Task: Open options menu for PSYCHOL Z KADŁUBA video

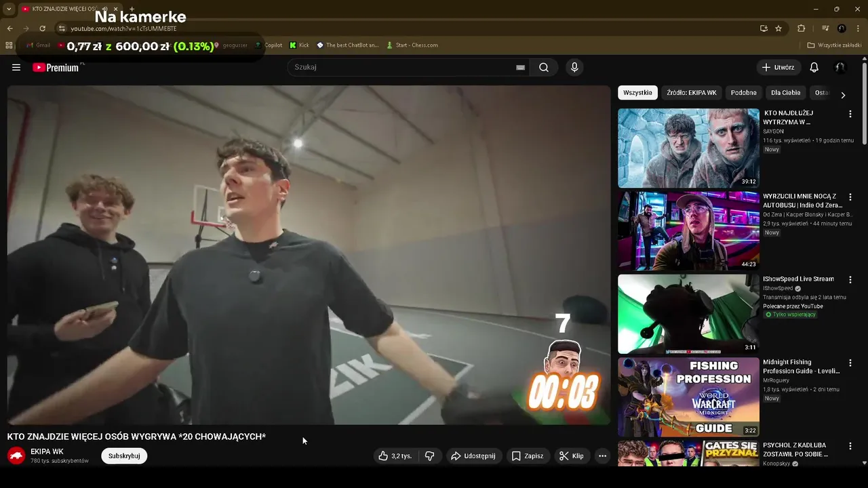Action: pos(850,445)
